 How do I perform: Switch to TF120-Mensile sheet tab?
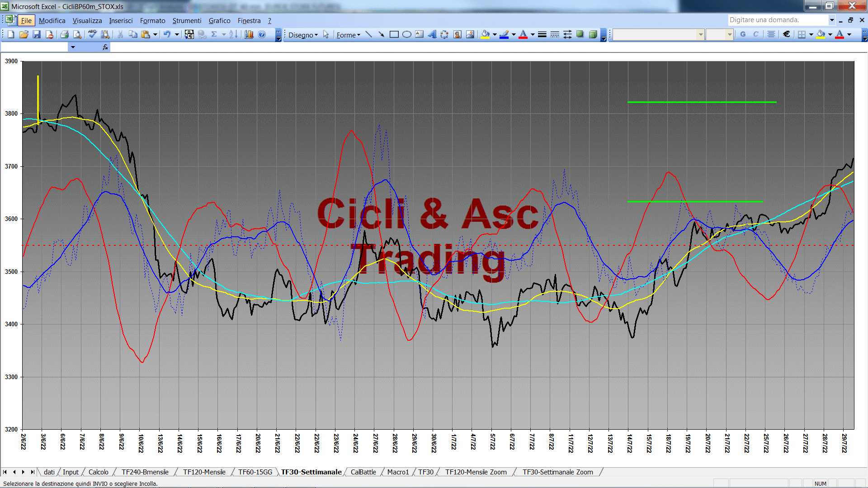point(204,472)
